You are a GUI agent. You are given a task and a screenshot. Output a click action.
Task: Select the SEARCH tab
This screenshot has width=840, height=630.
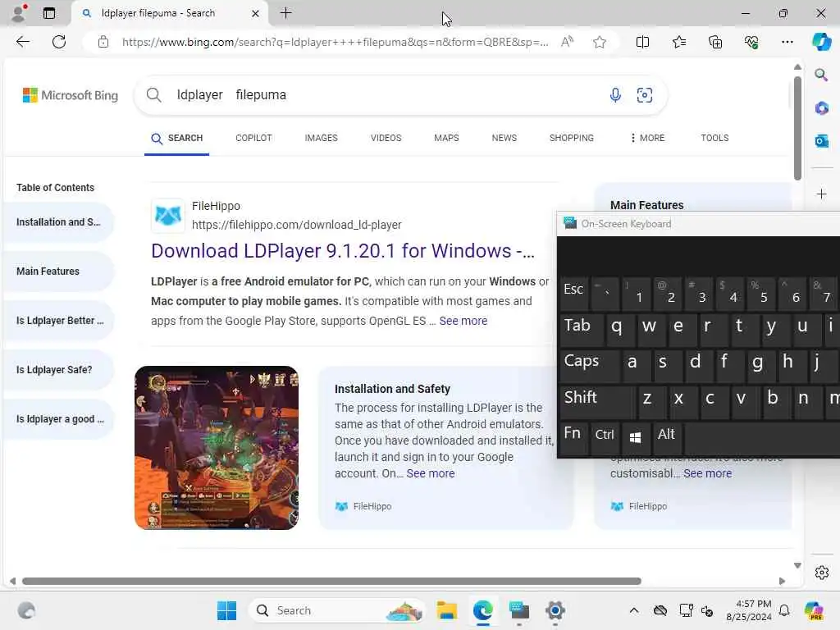pos(177,138)
